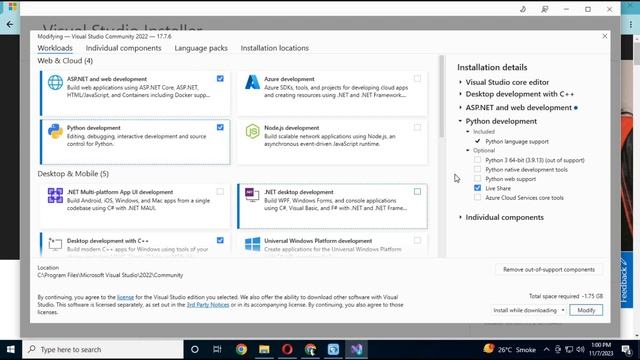Open the Windows Start menu

(11, 349)
